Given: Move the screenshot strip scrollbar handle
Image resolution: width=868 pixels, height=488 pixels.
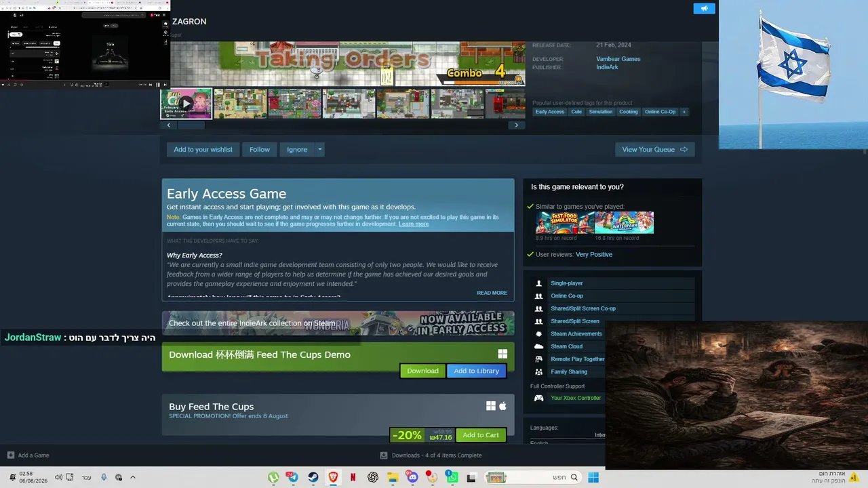Looking at the screenshot, I should tap(191, 125).
